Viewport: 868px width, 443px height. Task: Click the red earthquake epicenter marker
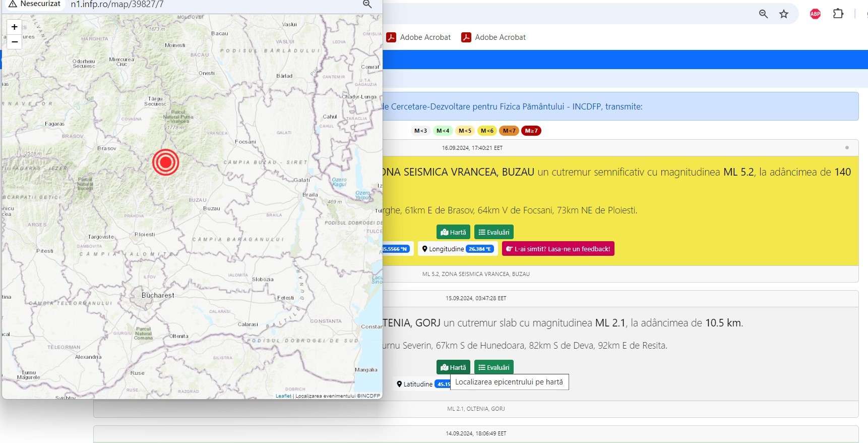(165, 162)
